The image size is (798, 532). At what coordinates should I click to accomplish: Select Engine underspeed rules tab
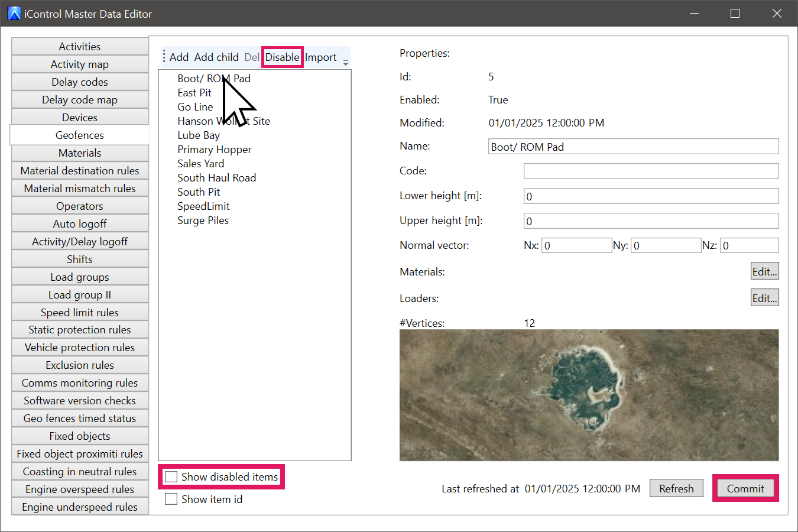pos(80,507)
